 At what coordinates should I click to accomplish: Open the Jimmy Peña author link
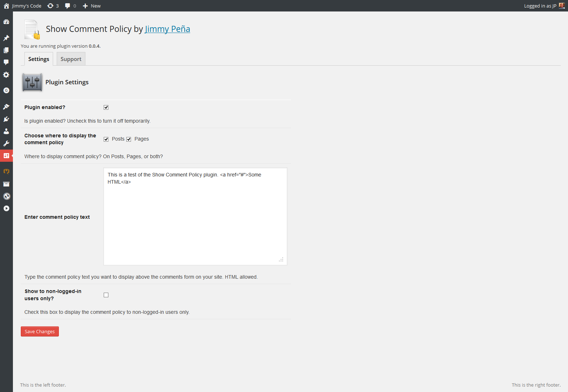tap(168, 29)
